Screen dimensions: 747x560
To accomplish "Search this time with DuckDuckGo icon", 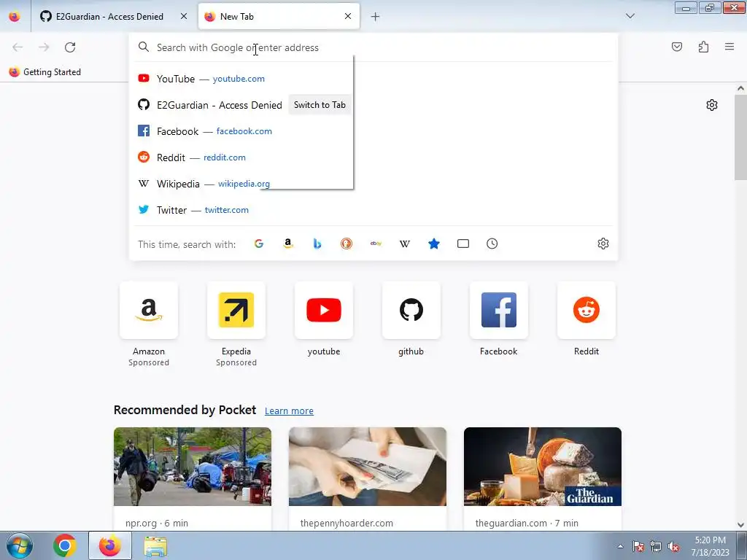I will pyautogui.click(x=347, y=244).
